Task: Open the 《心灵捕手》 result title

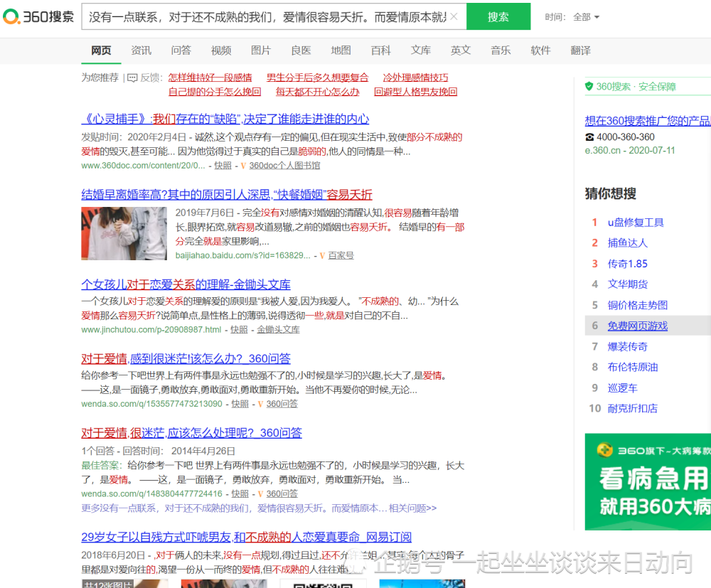Action: 225,119
